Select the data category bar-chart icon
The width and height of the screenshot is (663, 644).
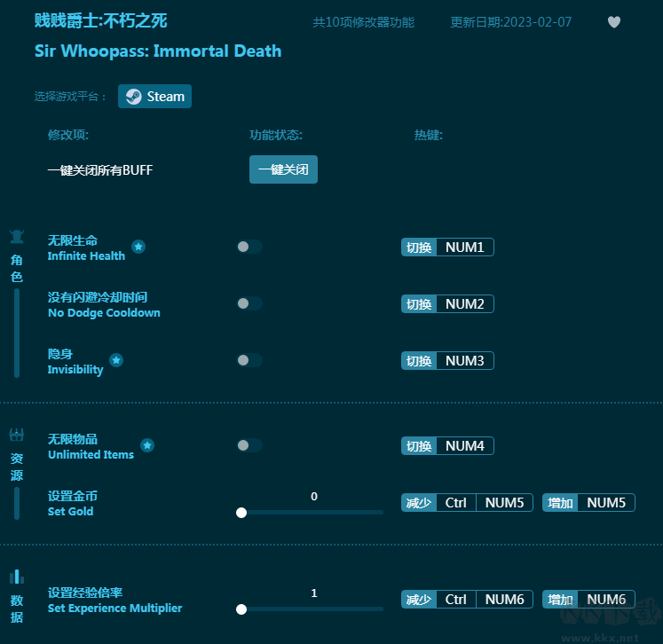click(x=17, y=577)
